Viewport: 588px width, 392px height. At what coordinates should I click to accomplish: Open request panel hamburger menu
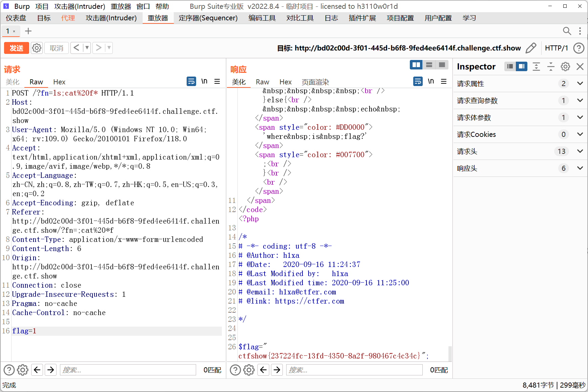(217, 81)
